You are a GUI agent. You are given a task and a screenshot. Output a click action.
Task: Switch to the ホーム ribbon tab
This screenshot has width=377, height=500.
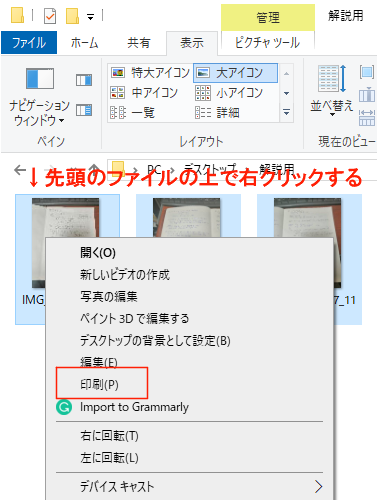[84, 43]
